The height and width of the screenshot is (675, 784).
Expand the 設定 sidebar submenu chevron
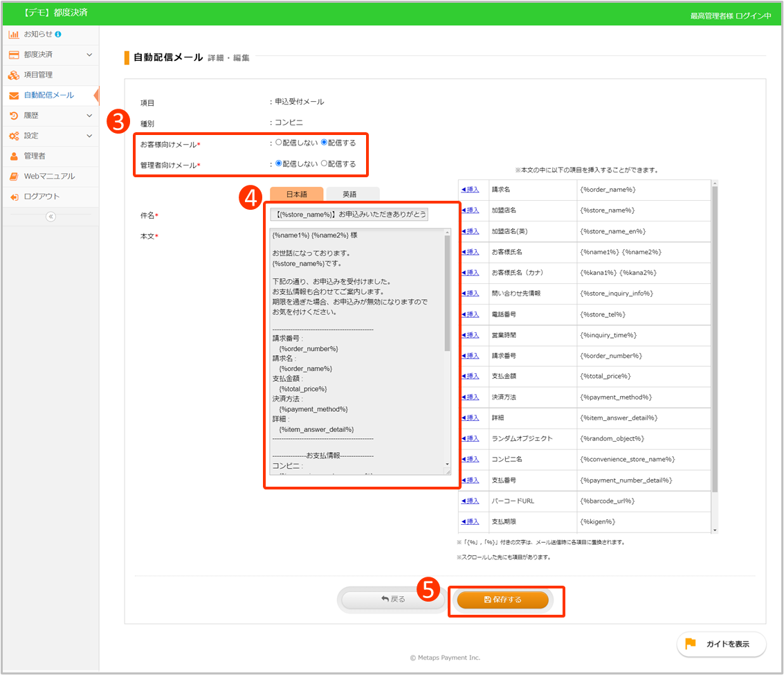[89, 136]
